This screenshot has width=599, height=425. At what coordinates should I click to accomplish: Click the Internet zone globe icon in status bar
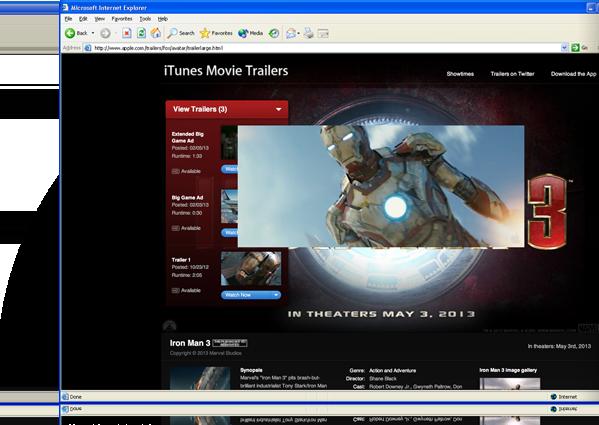coord(554,397)
